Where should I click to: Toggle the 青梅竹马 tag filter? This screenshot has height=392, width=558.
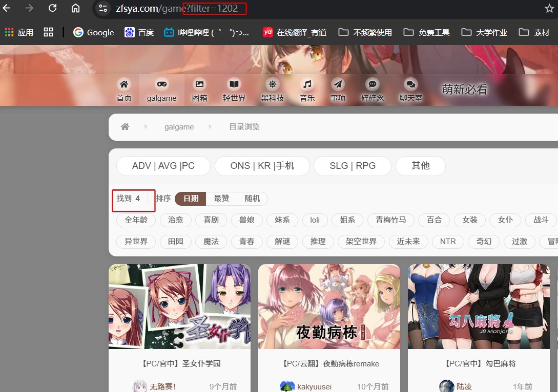point(391,220)
